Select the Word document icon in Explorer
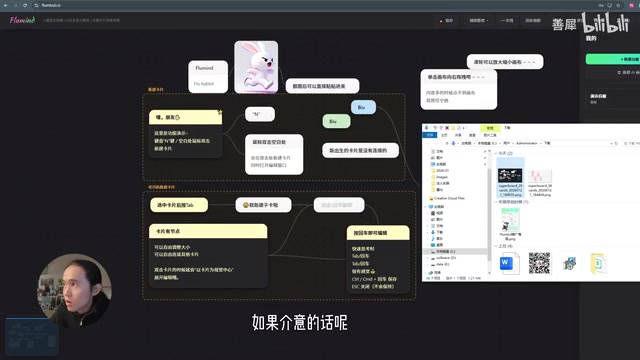640x360 pixels. coord(509,263)
